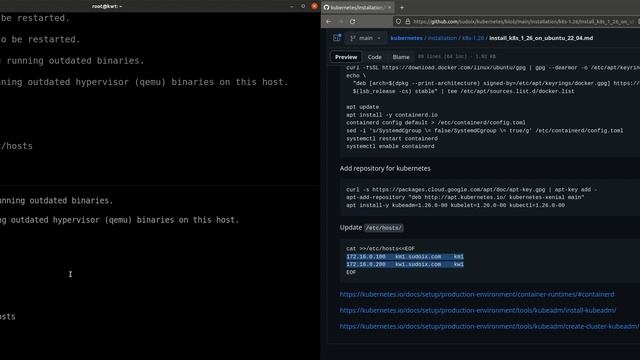This screenshot has height=360, width=640.
Task: Click the 'apt install-y kubeadm=1.26.0-00' line
Action: click(456, 205)
